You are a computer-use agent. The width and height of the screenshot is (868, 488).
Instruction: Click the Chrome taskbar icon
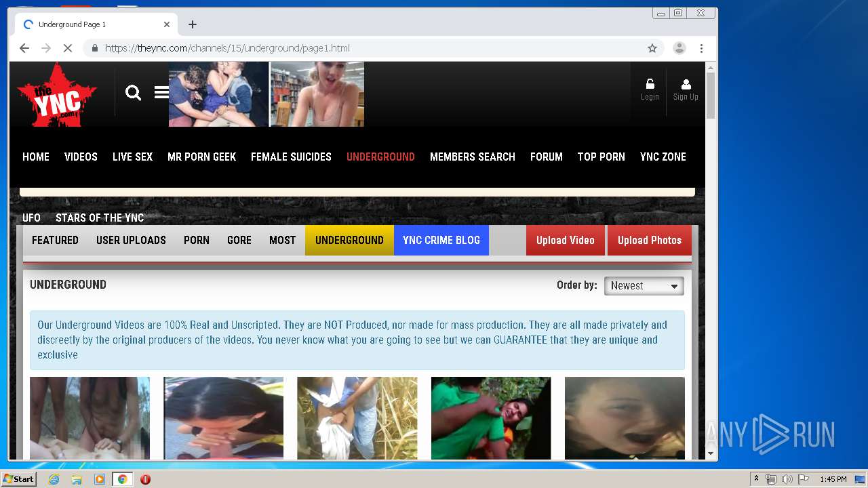click(122, 479)
